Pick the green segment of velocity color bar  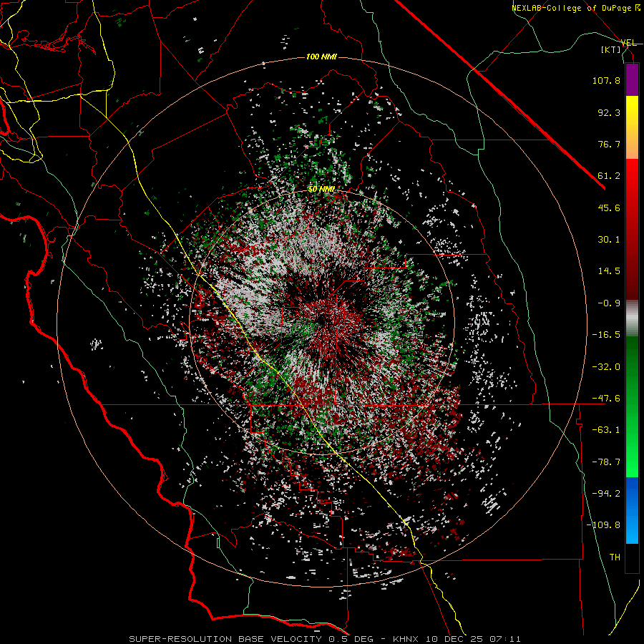(632, 406)
